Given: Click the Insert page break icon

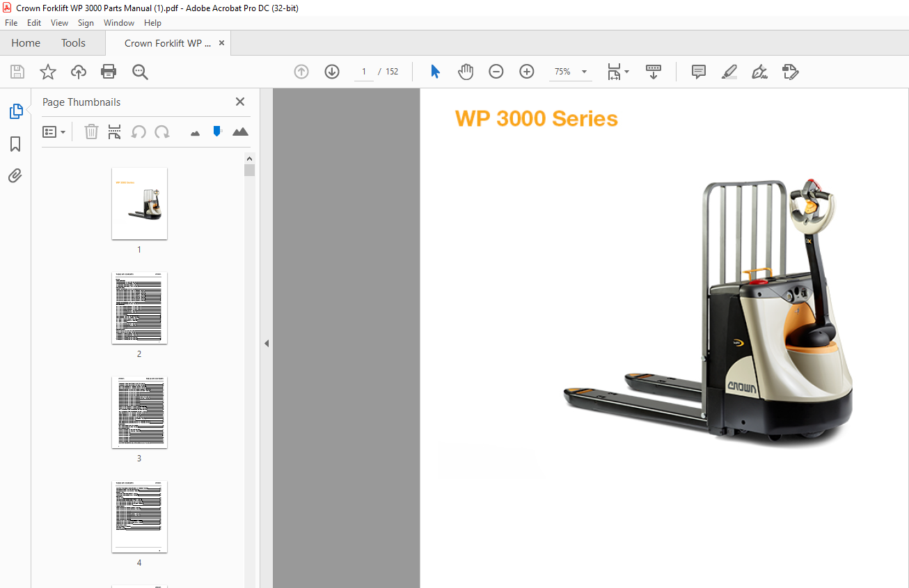Looking at the screenshot, I should pyautogui.click(x=115, y=132).
